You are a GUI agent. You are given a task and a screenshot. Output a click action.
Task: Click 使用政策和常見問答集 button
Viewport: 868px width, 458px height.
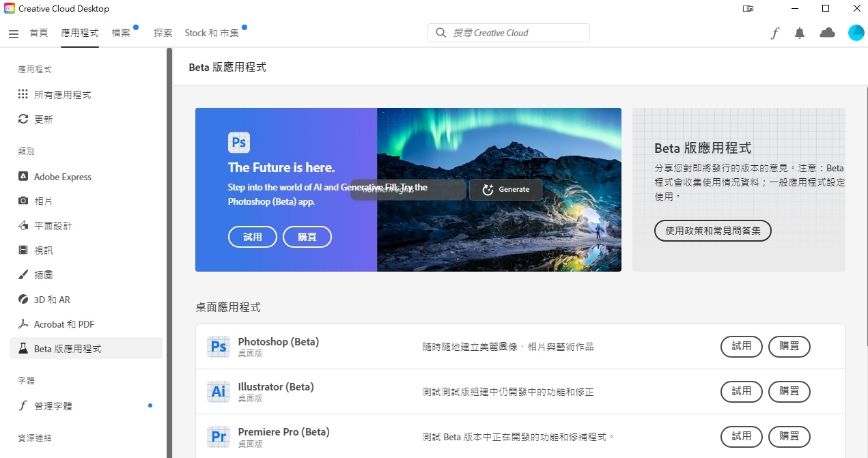click(x=713, y=231)
